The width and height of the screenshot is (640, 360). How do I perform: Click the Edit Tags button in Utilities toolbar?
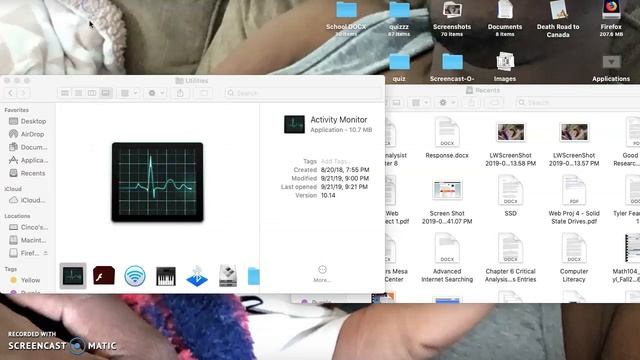click(203, 93)
